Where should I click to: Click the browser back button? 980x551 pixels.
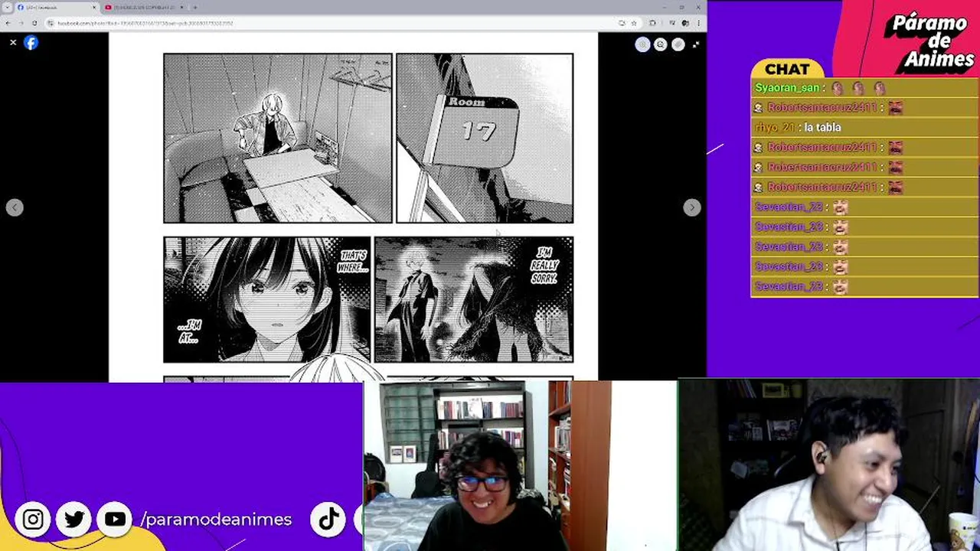click(8, 23)
